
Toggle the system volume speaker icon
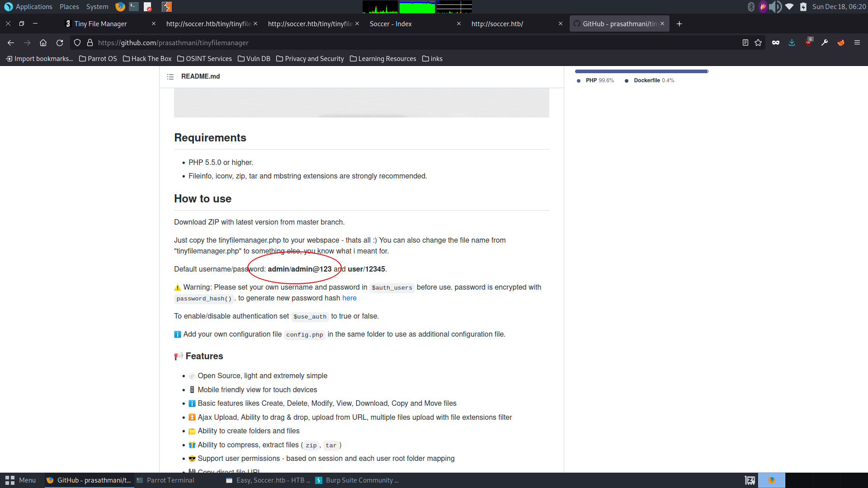click(x=775, y=7)
